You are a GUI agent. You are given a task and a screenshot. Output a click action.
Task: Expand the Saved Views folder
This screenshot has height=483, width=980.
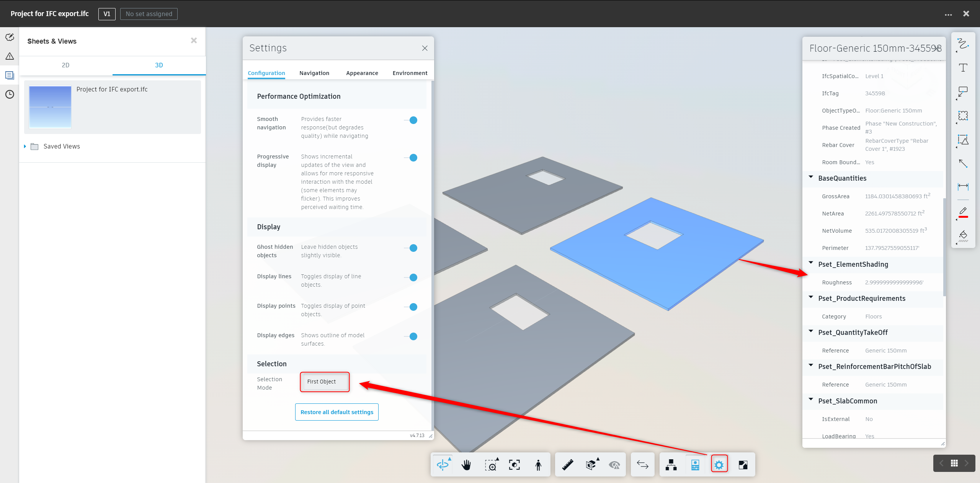click(x=25, y=146)
